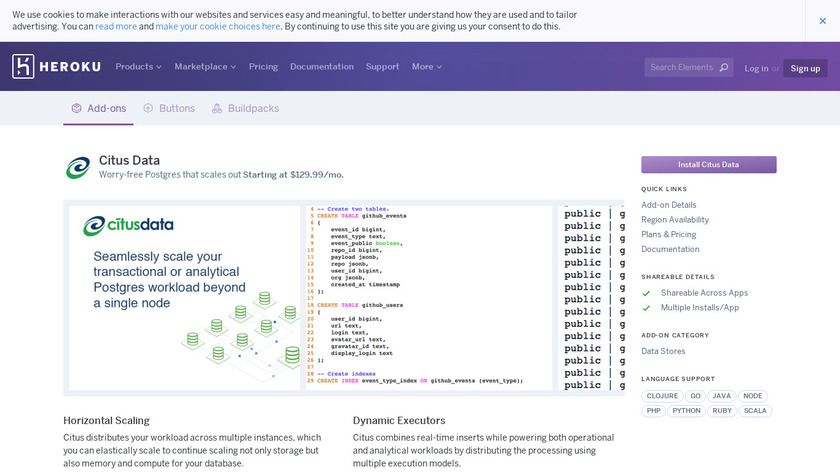Click the Multiple Installs/App checkmark
This screenshot has width=840, height=472.
pyautogui.click(x=646, y=308)
